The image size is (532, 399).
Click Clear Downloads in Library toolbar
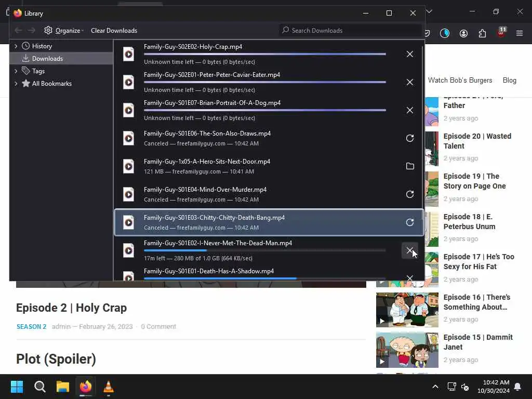point(114,31)
